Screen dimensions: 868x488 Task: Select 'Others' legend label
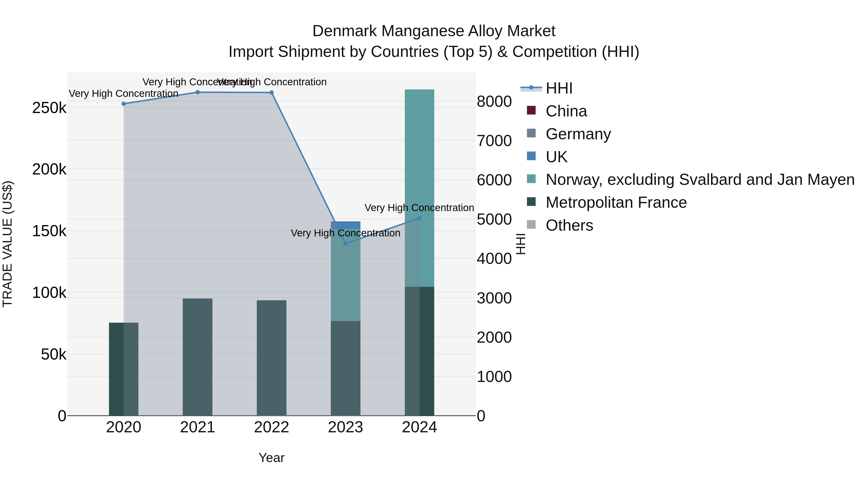(570, 225)
